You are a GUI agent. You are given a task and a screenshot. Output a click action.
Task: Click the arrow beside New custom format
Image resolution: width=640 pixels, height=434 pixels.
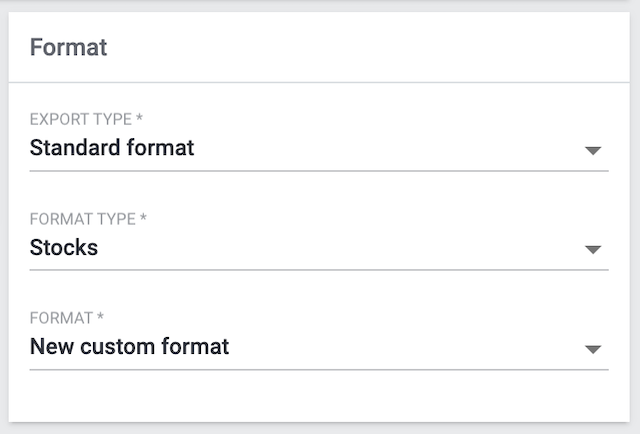click(x=593, y=349)
